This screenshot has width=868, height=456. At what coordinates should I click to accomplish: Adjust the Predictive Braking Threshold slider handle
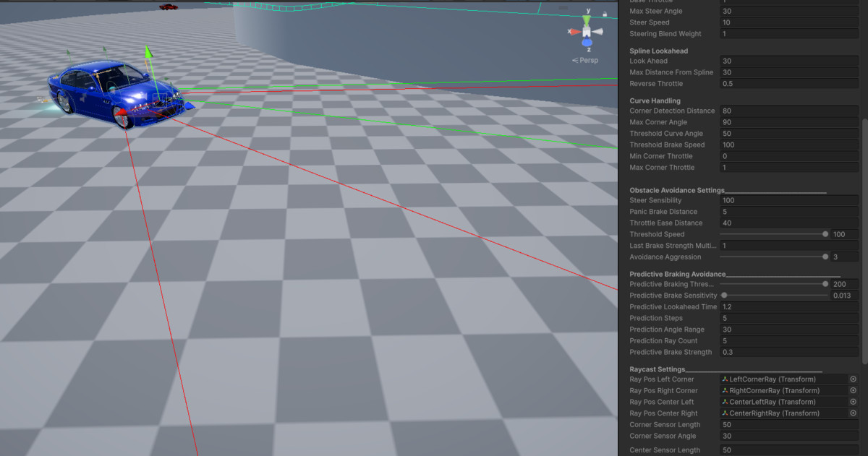[825, 284]
